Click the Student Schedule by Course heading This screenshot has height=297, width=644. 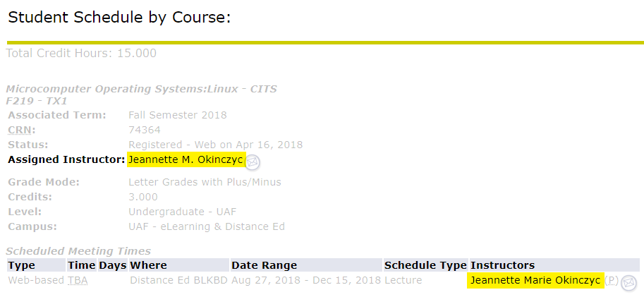point(119,18)
